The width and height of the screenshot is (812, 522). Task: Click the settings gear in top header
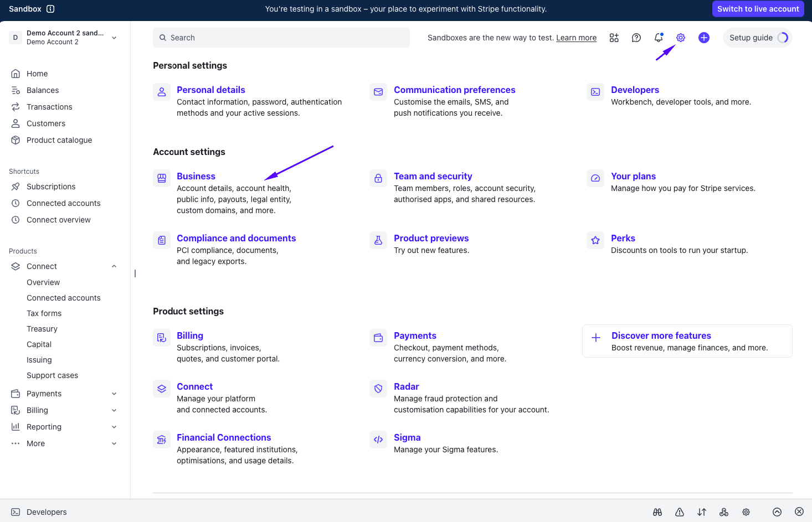(x=681, y=38)
